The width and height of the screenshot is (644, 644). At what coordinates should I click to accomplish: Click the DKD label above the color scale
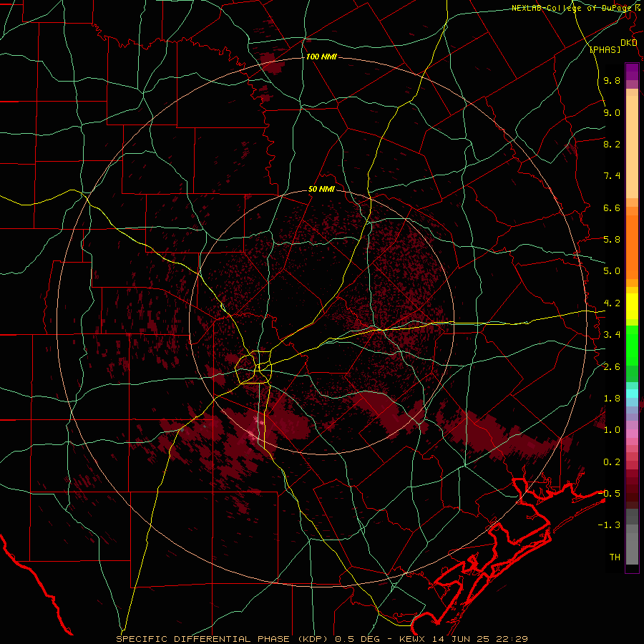pyautogui.click(x=628, y=43)
